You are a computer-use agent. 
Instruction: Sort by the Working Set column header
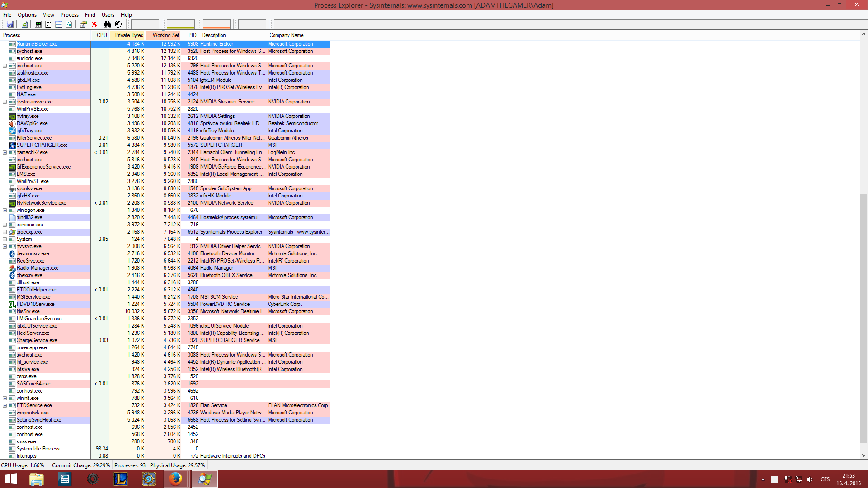click(x=164, y=35)
